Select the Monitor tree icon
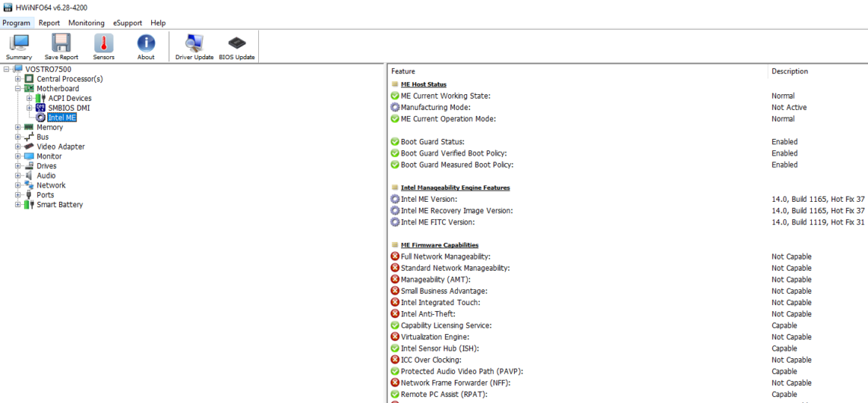This screenshot has height=403, width=868. [x=28, y=156]
